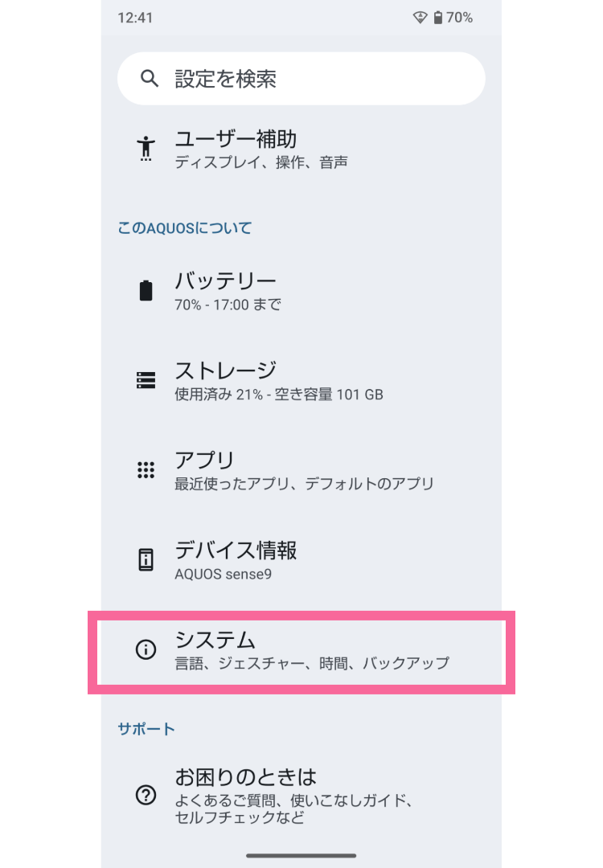Tap the ユーザー補助 accessibility icon
Screen dimensions: 603x868
pos(146,149)
